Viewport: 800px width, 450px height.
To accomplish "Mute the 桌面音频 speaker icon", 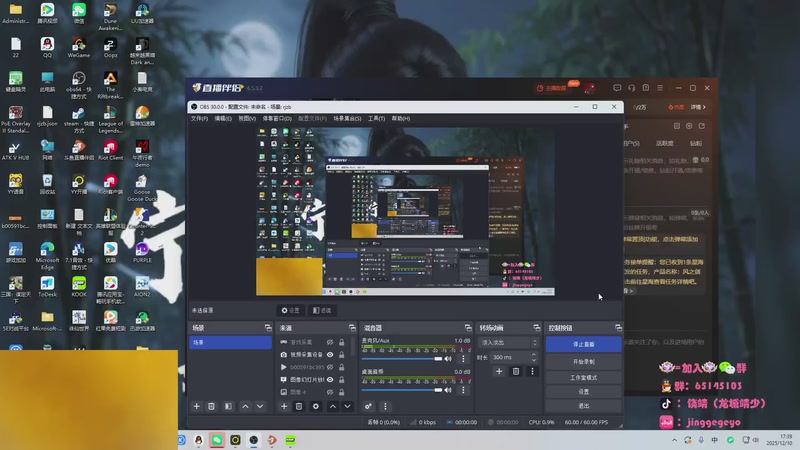I will tap(448, 390).
